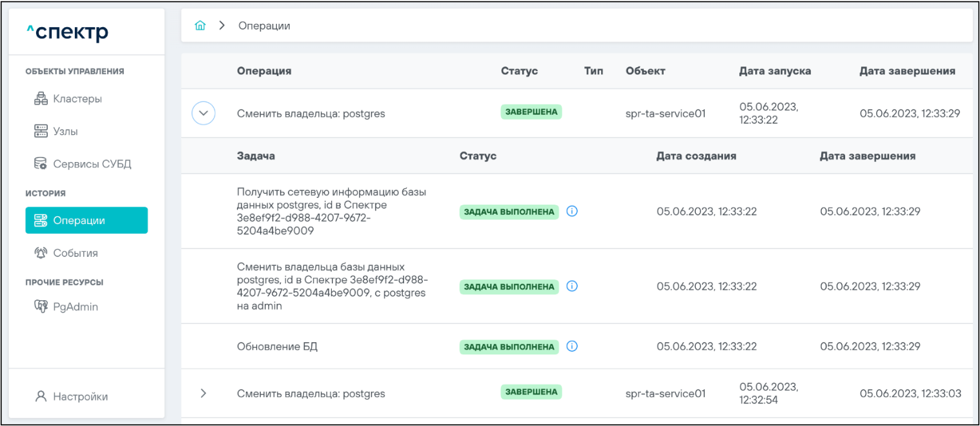Expand the second Сменить владельца operation row

tap(203, 393)
